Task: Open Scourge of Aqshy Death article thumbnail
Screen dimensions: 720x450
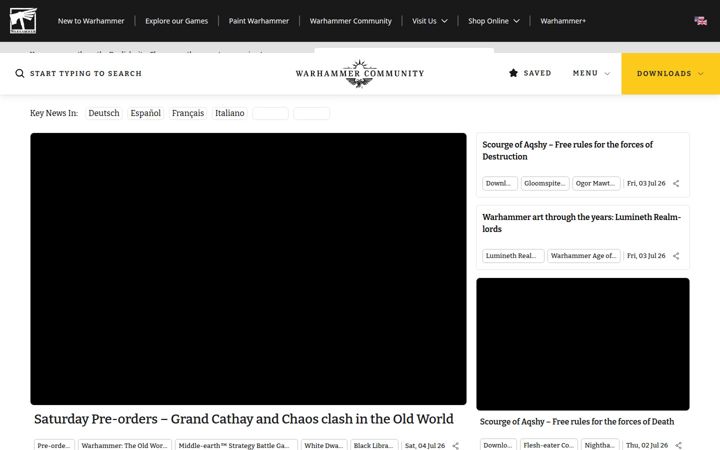Action: tap(583, 344)
